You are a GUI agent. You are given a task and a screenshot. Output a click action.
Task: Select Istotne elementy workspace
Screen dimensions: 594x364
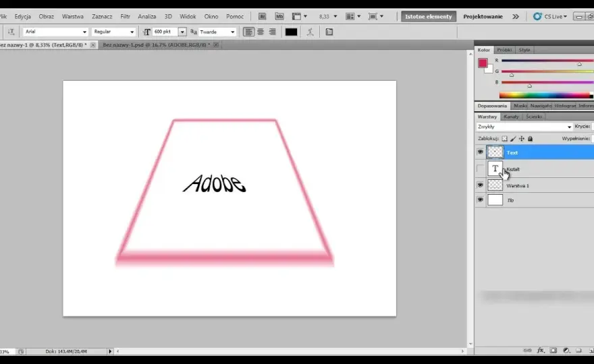(429, 17)
